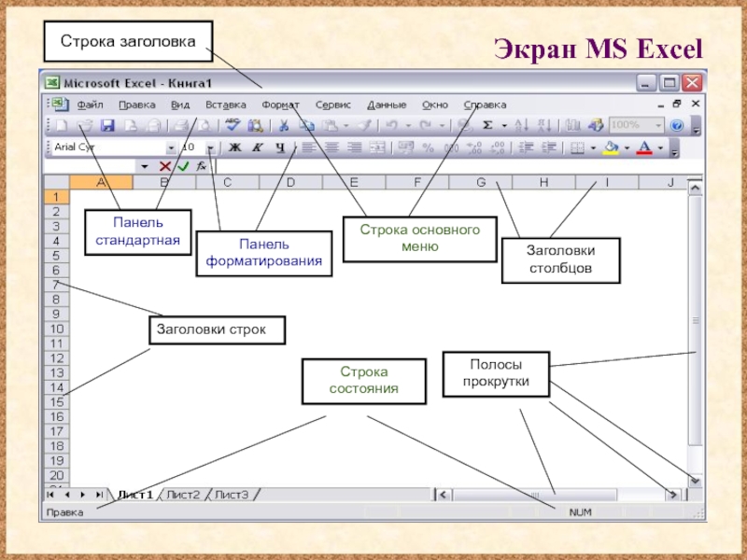Click the Insert Function fx icon
The image size is (747, 560).
click(x=201, y=166)
